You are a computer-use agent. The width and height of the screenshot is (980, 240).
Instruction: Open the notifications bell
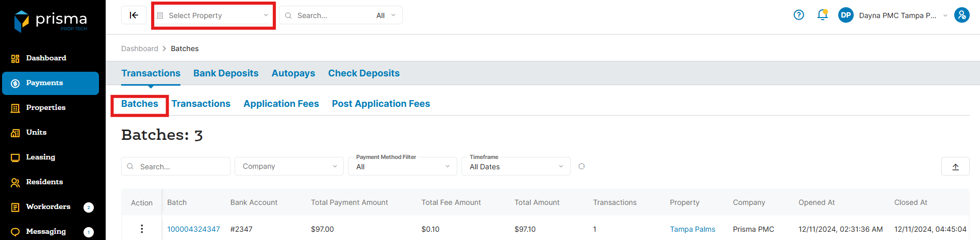point(822,15)
